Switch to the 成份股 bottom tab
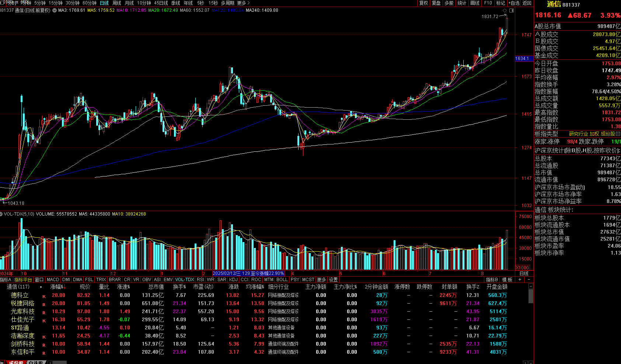Image resolution: width=621 pixels, height=364 pixels. click(16, 362)
